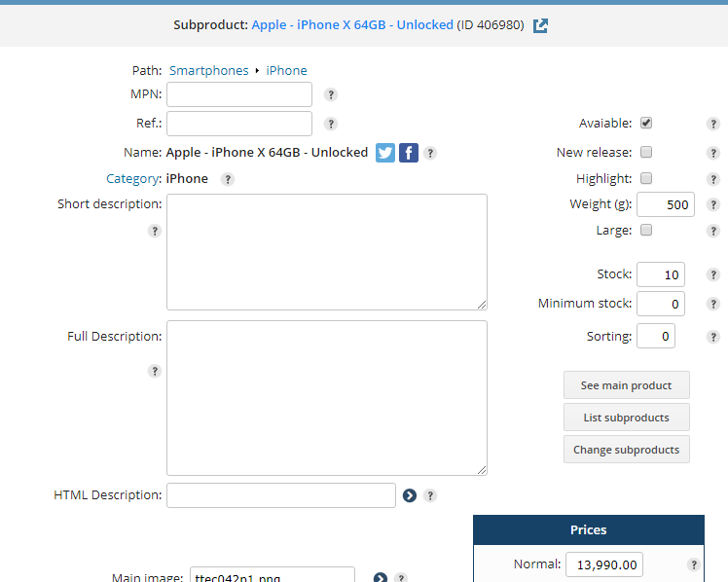The image size is (728, 582).
Task: Open the iPhone path link
Action: click(x=286, y=70)
